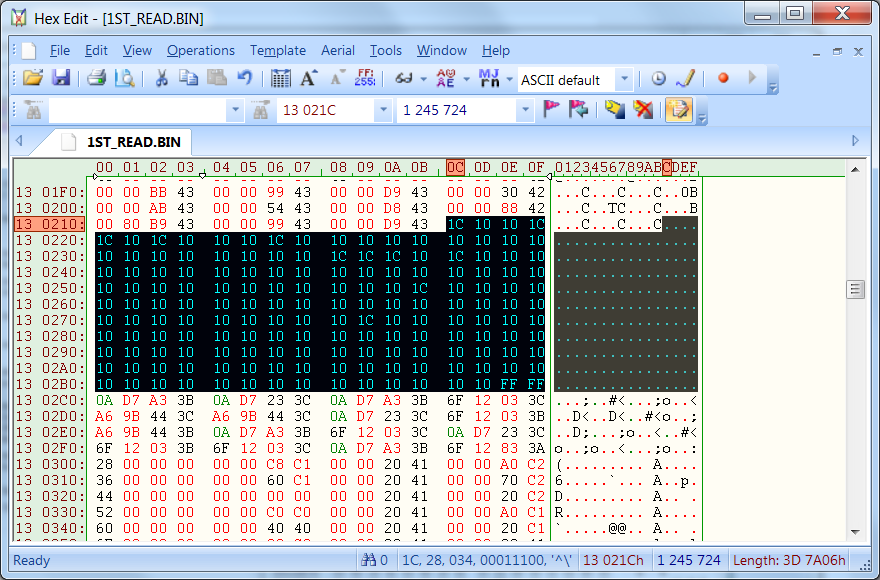Screen dimensions: 880x580
Task: Click vertical scrollbar up arrow
Action: coord(855,169)
